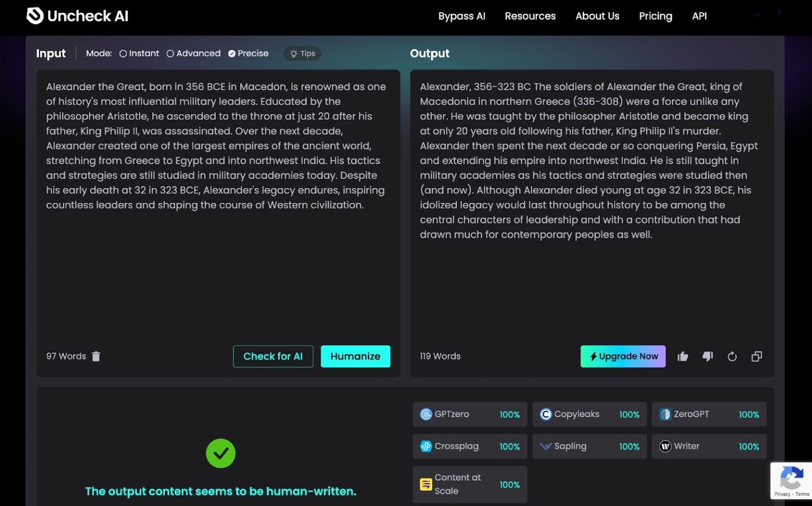Screen dimensions: 812x506
Task: Click the GPTzero detector icon
Action: (426, 414)
